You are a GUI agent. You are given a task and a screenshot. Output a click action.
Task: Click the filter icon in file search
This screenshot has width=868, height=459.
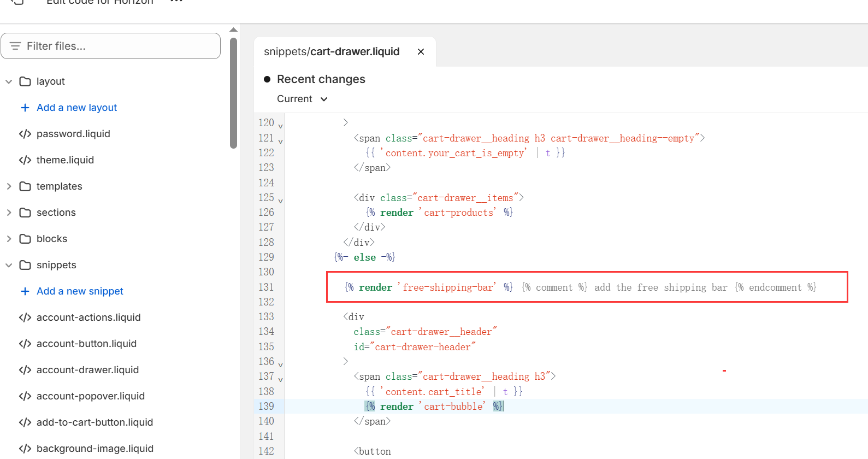(x=15, y=46)
